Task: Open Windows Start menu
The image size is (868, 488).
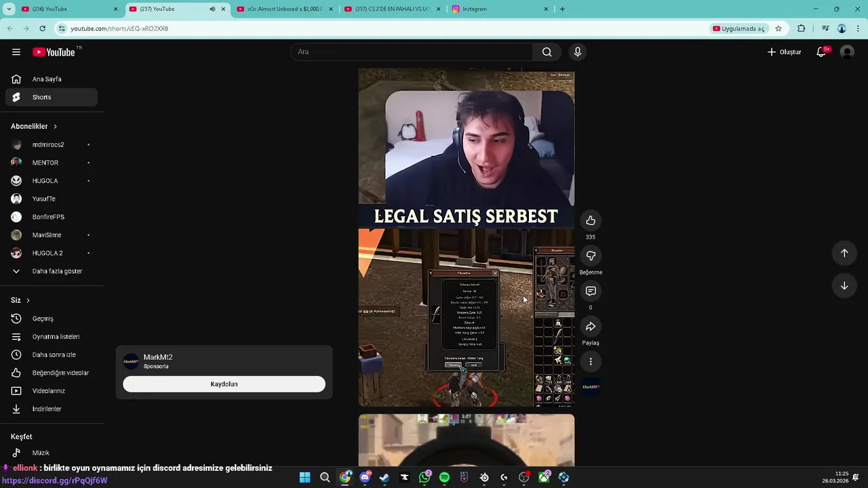Action: [305, 477]
